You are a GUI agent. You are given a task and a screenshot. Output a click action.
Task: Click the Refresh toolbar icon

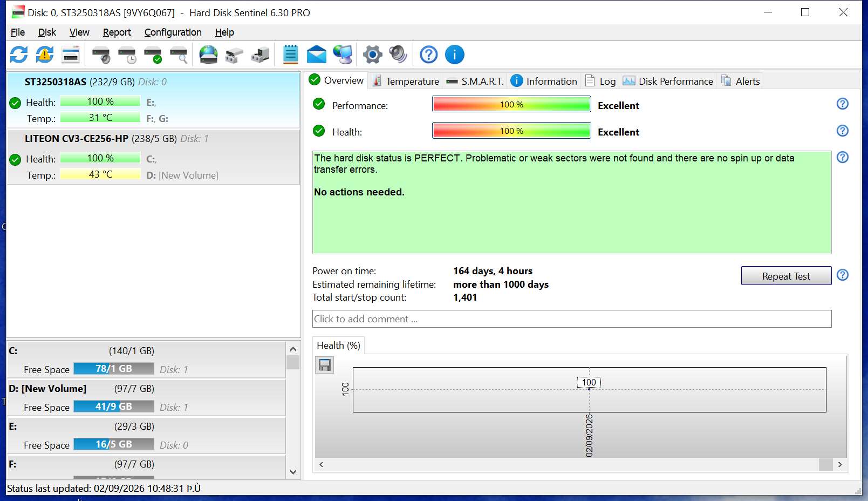pyautogui.click(x=19, y=55)
